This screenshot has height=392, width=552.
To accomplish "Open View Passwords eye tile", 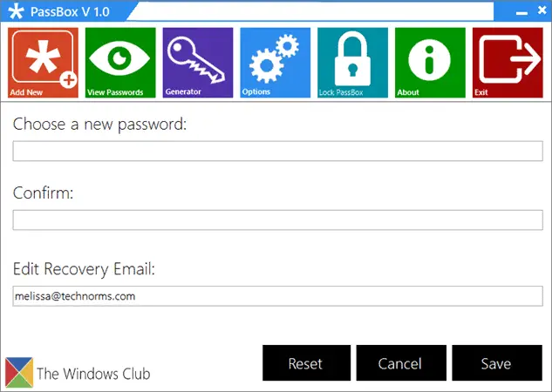I will coord(120,63).
